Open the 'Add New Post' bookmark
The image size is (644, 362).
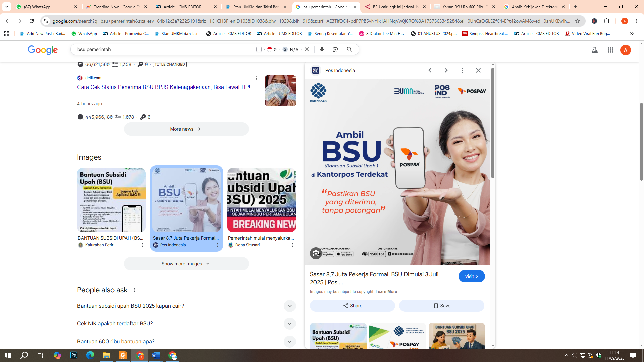[x=43, y=34]
